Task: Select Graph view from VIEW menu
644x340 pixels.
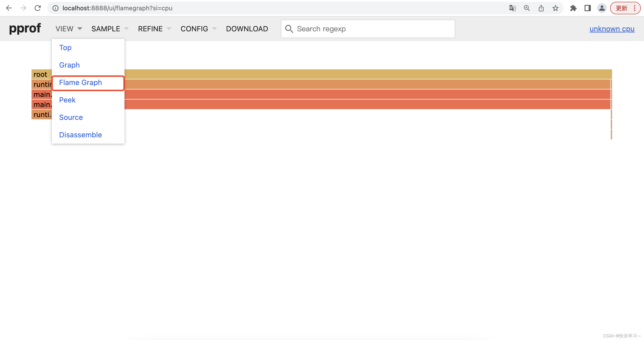Action: click(69, 65)
